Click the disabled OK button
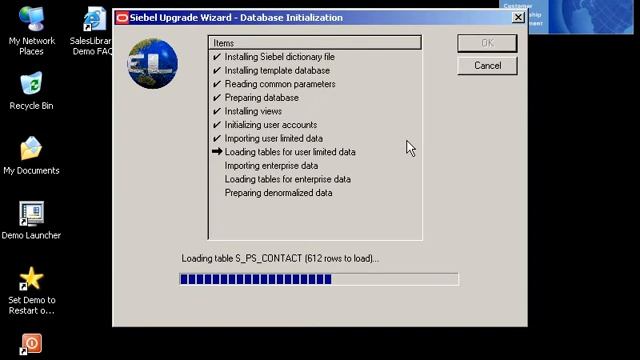 pyautogui.click(x=487, y=43)
